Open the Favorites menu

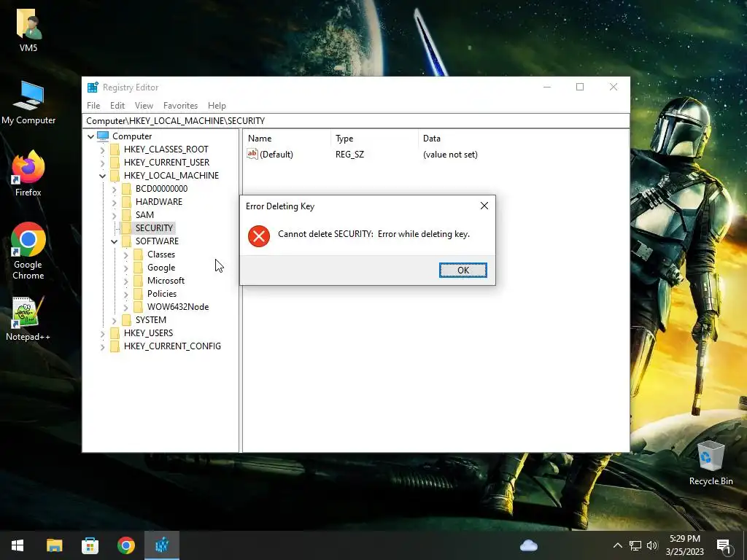180,106
